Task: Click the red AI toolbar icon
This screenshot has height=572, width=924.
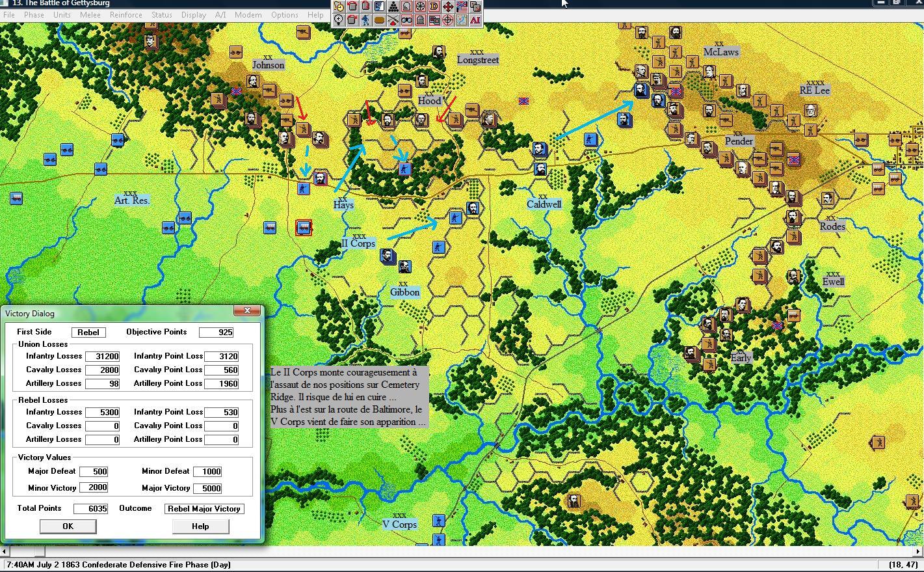Action: pos(475,20)
